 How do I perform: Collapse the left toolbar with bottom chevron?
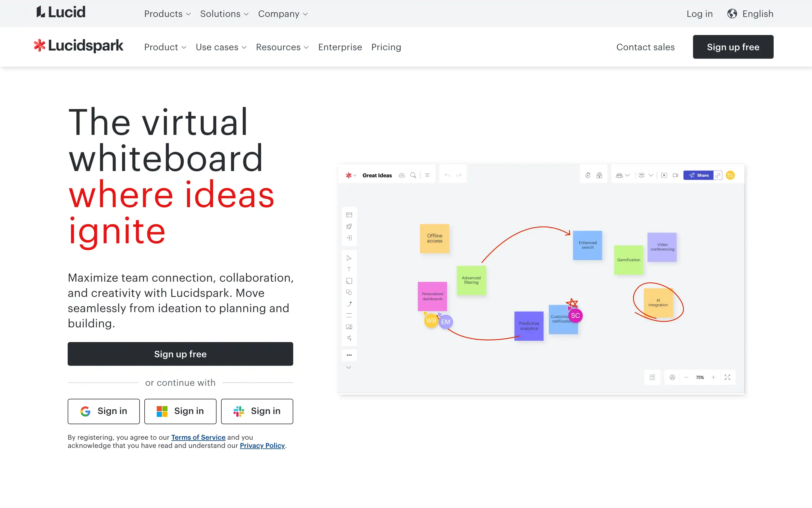click(x=348, y=367)
